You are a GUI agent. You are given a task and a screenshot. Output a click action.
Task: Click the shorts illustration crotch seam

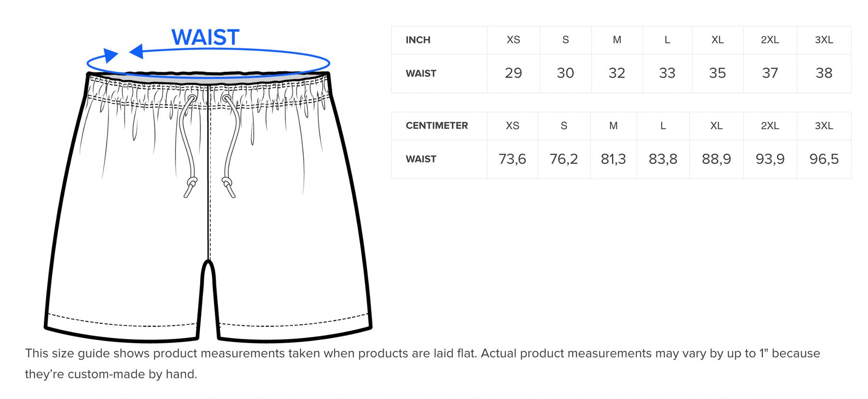click(208, 270)
